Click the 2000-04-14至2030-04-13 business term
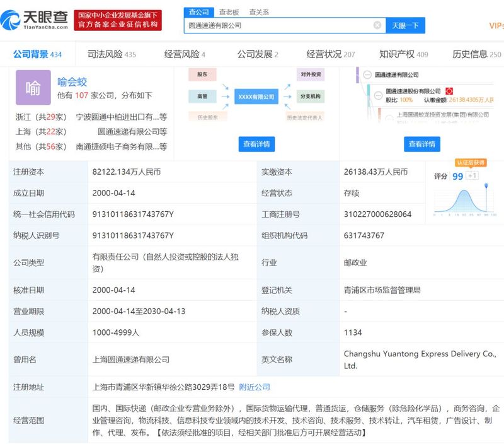The image size is (504, 444). (139, 312)
